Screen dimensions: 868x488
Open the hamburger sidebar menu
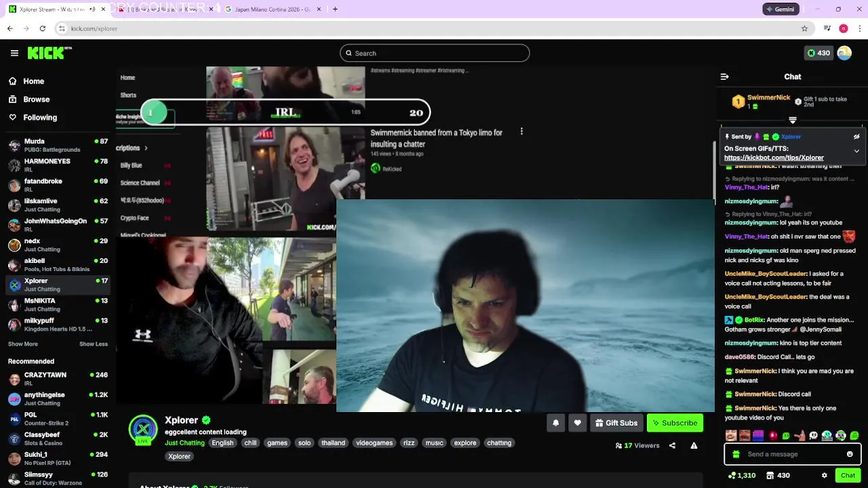pos(14,53)
